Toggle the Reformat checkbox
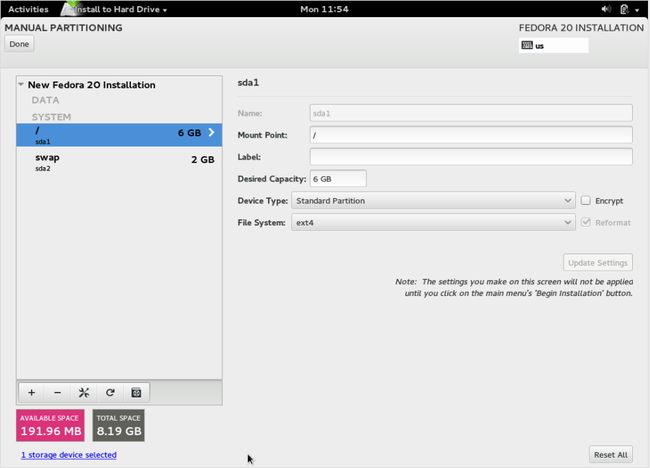Viewport: 650px width, 468px height. click(586, 223)
